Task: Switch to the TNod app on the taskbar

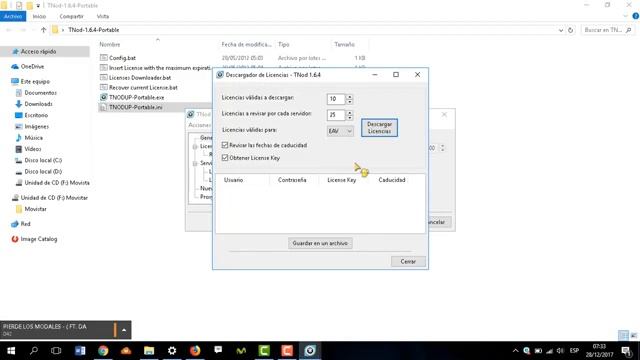Action: (x=310, y=351)
